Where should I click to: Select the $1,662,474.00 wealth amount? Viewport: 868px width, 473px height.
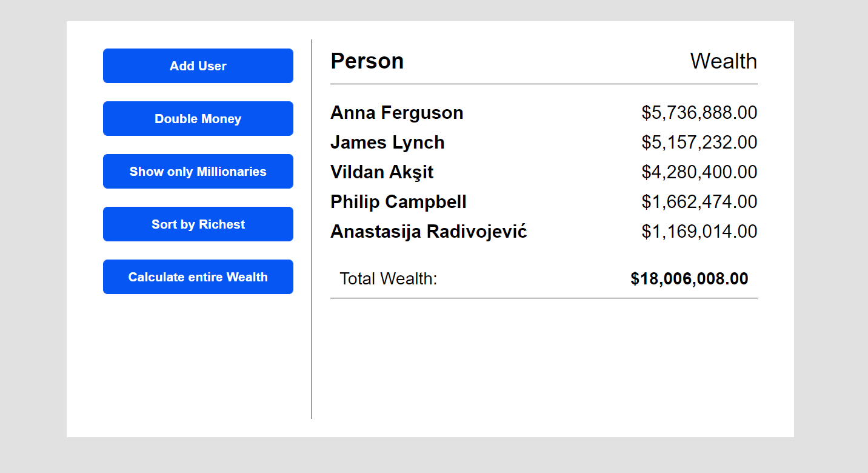(699, 202)
